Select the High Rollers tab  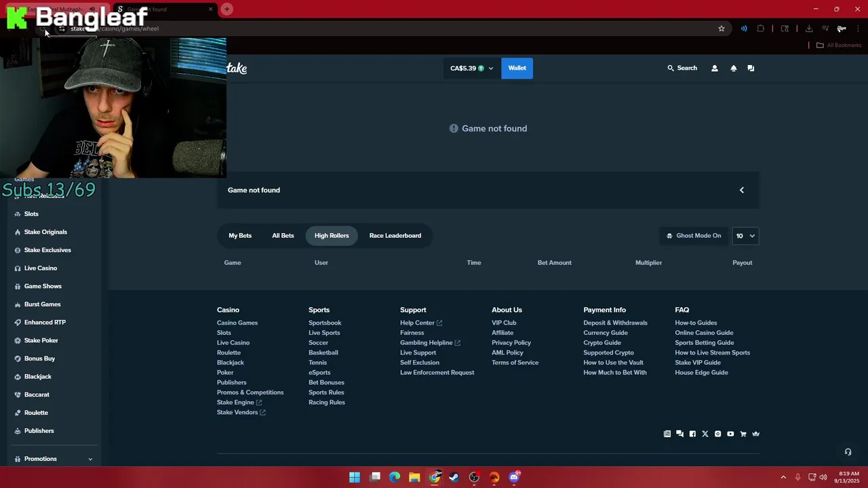coord(332,236)
